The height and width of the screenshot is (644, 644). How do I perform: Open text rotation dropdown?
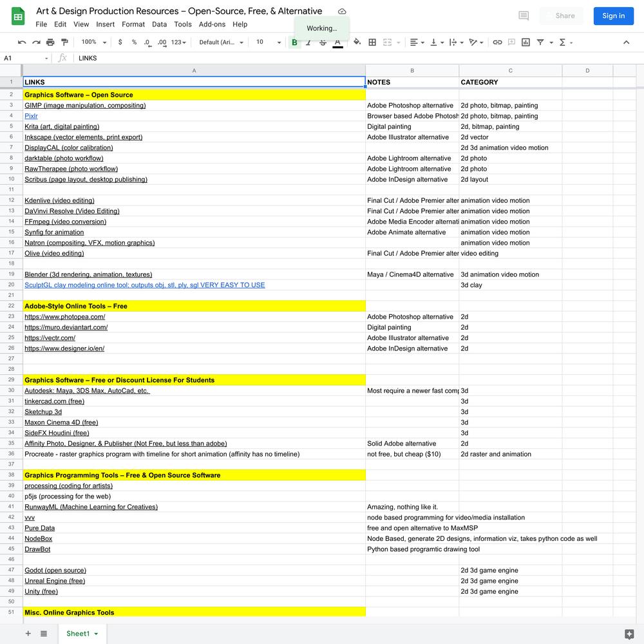[x=476, y=43]
